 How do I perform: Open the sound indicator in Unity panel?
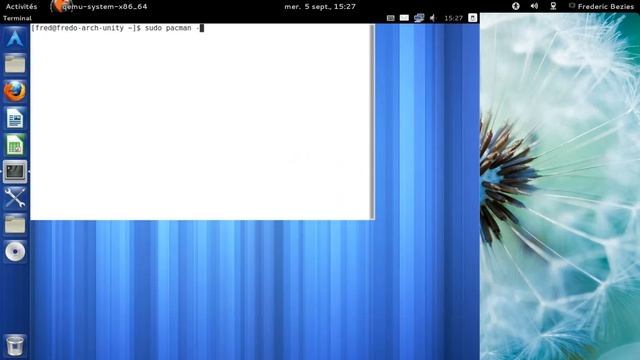pos(433,18)
